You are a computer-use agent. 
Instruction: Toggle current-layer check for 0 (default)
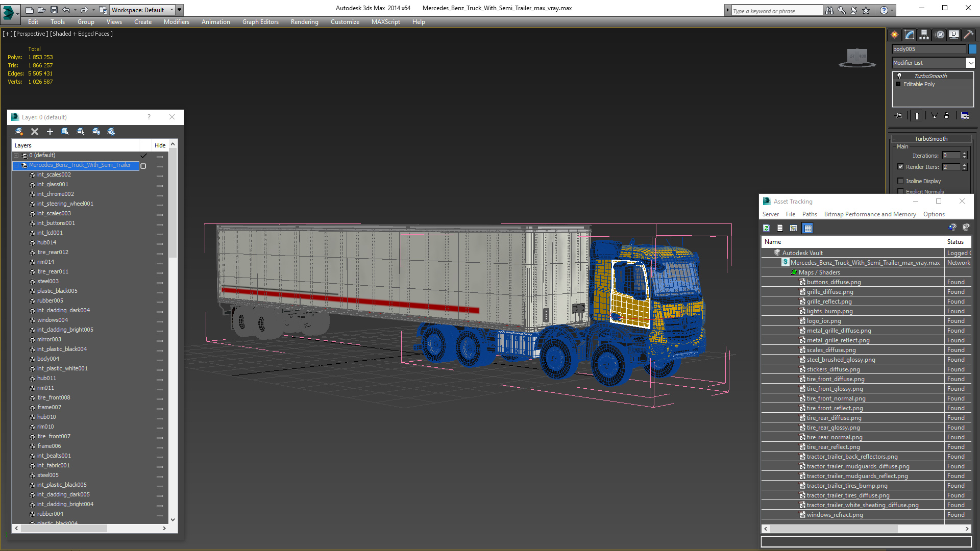pyautogui.click(x=143, y=156)
